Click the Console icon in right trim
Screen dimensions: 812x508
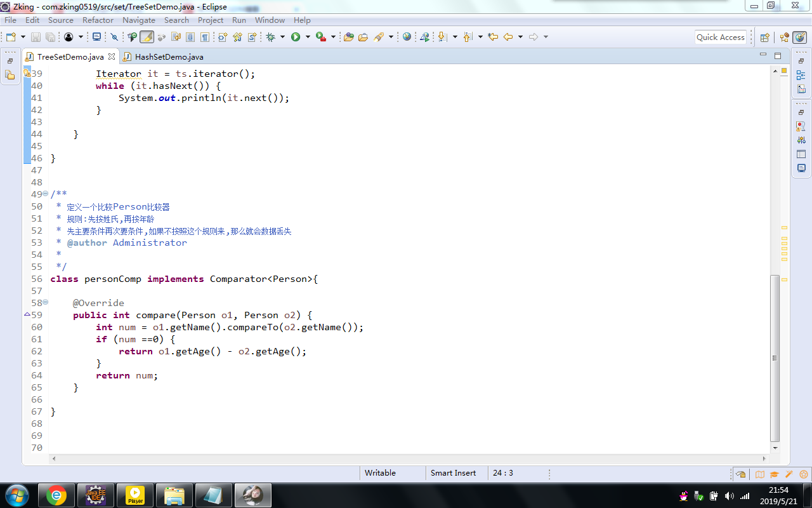[x=801, y=168]
